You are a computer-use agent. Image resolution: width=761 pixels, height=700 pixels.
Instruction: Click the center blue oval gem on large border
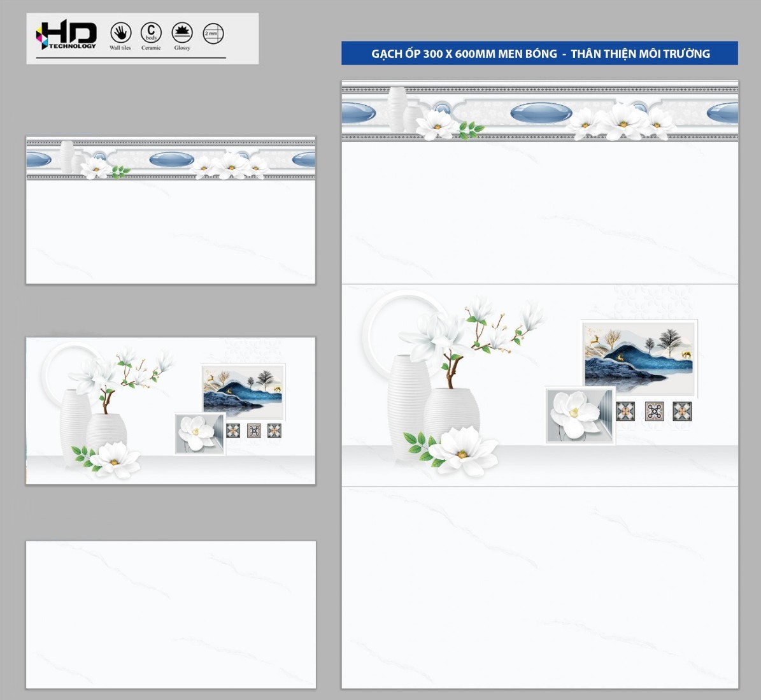click(x=541, y=113)
